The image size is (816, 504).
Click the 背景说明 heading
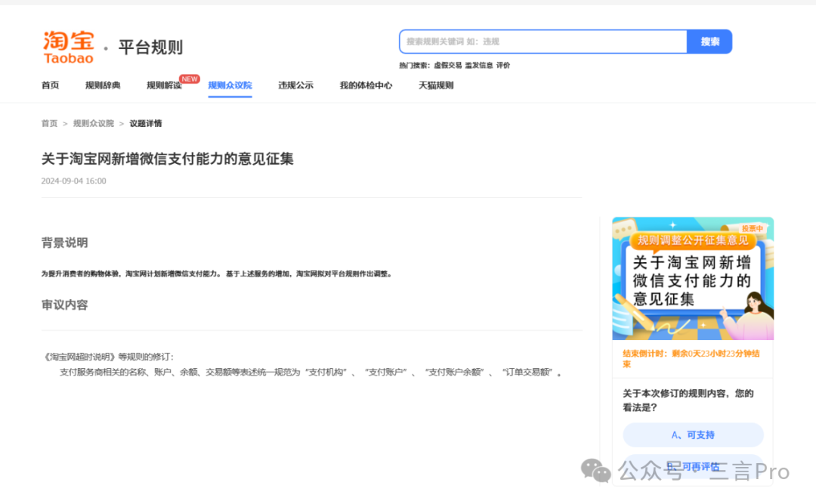click(x=64, y=243)
